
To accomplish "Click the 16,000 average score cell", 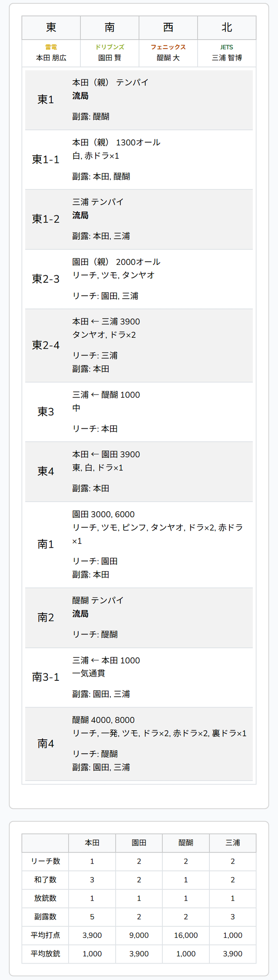I will coord(186,935).
